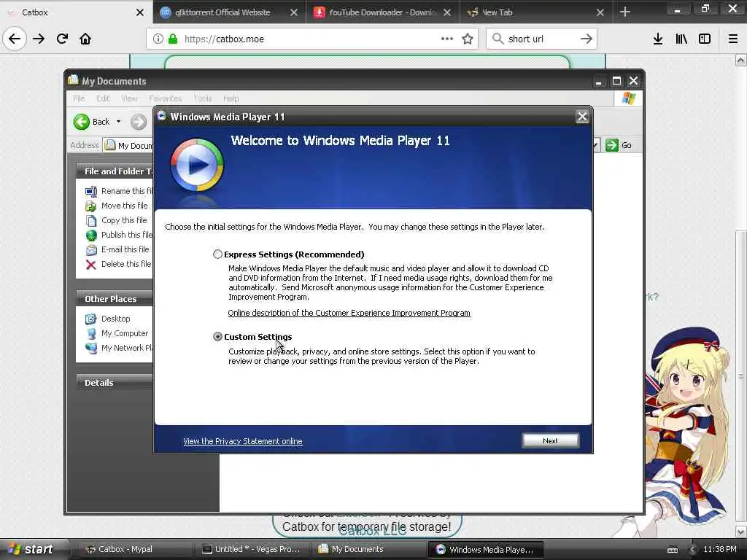Viewport: 747px width, 560px height.
Task: Click Back button in My Documents window
Action: coord(92,122)
